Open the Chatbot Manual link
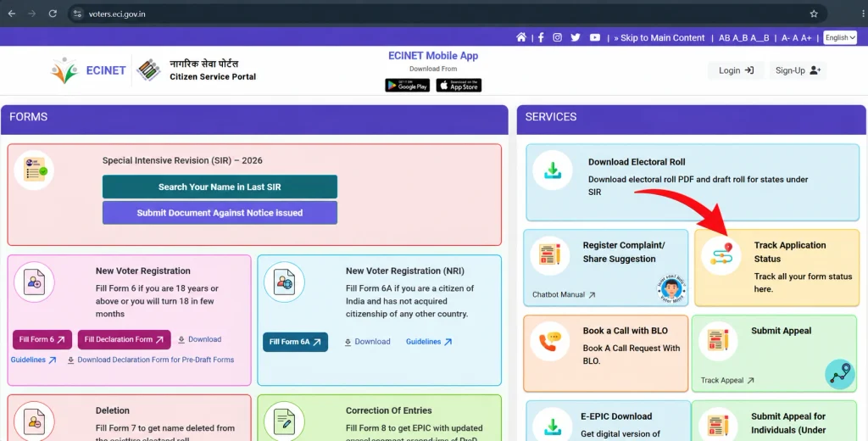 564,295
